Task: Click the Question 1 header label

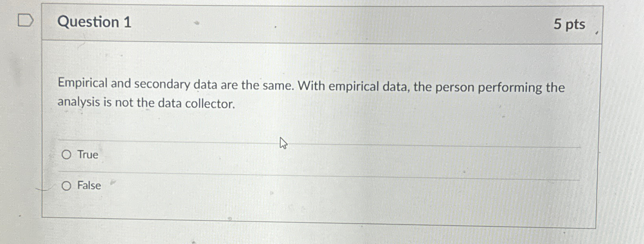Action: tap(94, 23)
